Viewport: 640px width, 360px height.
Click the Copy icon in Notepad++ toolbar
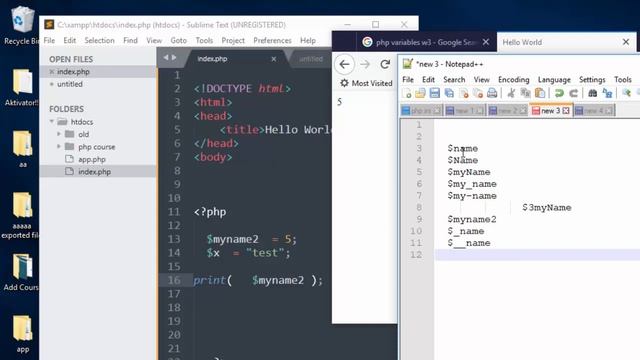click(x=525, y=93)
